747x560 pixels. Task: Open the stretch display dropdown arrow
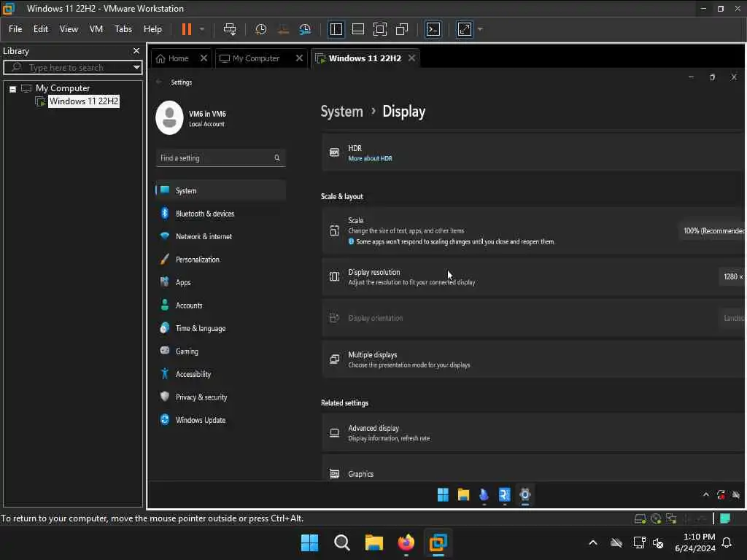pos(480,29)
